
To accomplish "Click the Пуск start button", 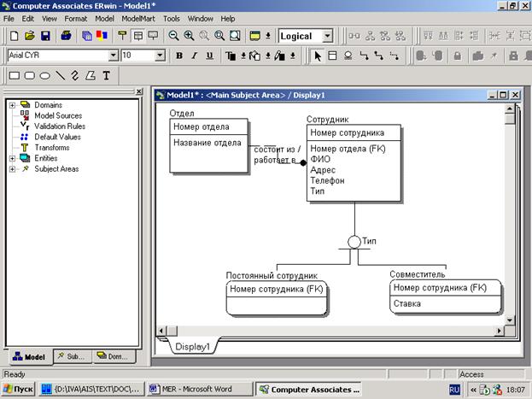I will [19, 389].
